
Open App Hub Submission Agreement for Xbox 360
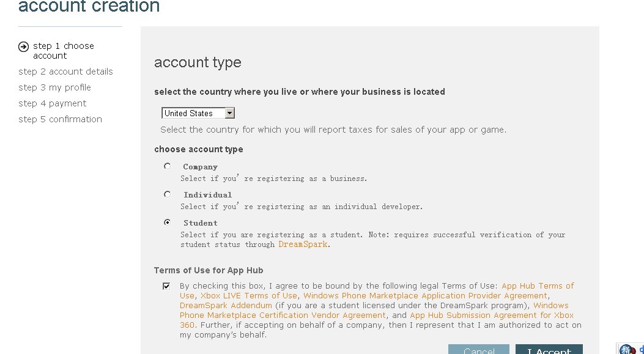491,315
